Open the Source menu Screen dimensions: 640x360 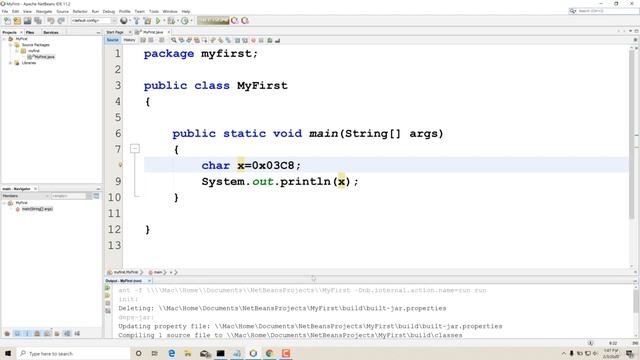click(62, 11)
